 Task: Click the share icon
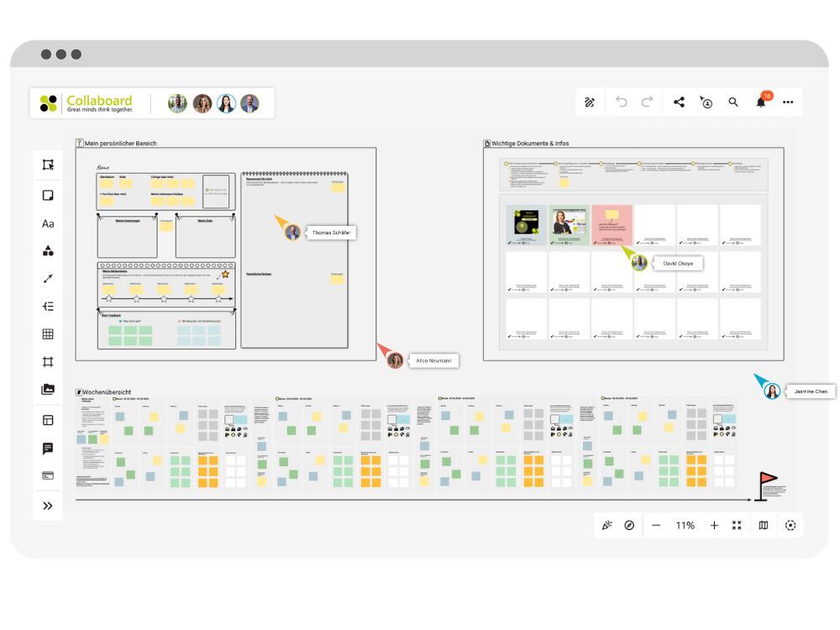click(x=679, y=102)
